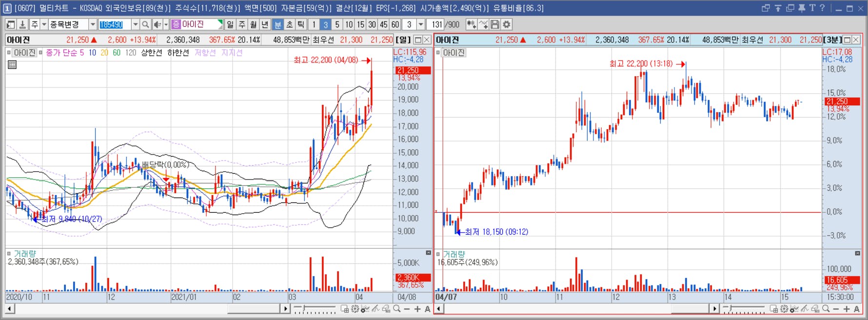The image size is (868, 320).
Task: Open the data table icon on daily chart
Action: tap(12, 64)
